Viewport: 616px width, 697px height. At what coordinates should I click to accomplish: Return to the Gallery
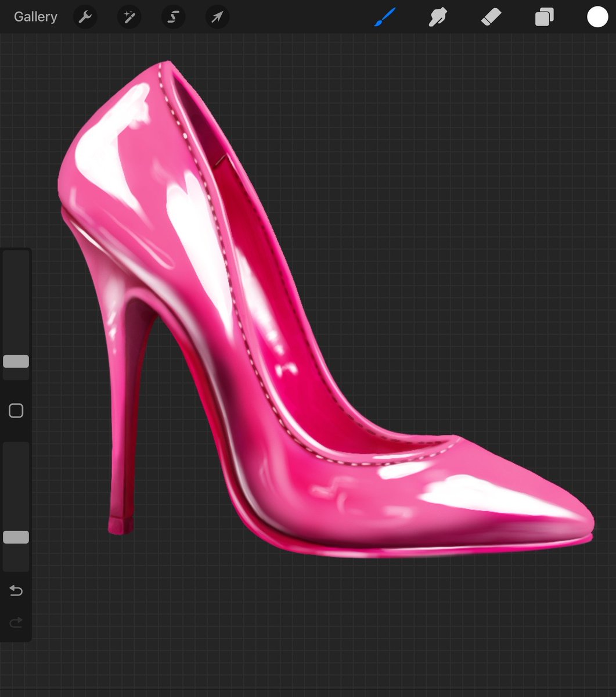coord(35,17)
